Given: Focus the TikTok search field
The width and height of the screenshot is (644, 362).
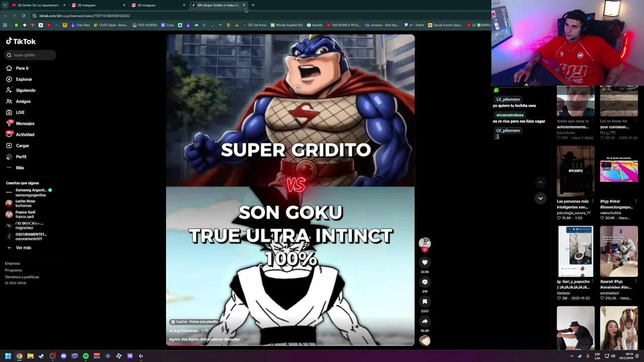Looking at the screenshot, I should (31, 55).
